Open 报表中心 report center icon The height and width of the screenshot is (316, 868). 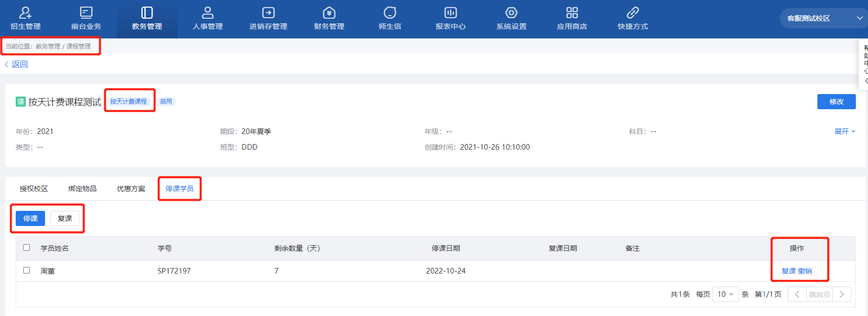coord(450,13)
